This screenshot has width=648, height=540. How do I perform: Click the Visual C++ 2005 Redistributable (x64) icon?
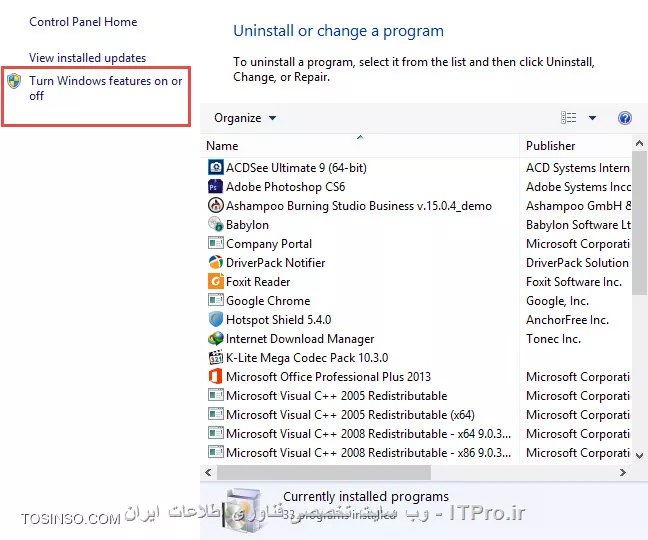click(x=215, y=414)
